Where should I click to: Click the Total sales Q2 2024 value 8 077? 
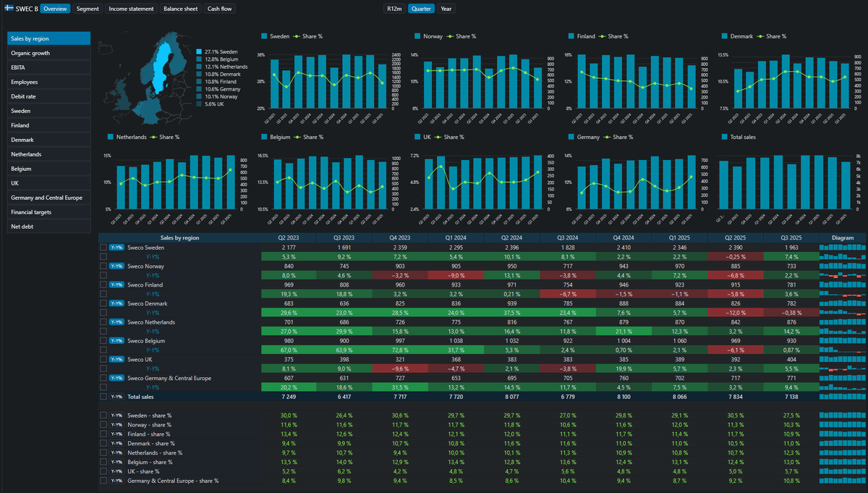511,397
